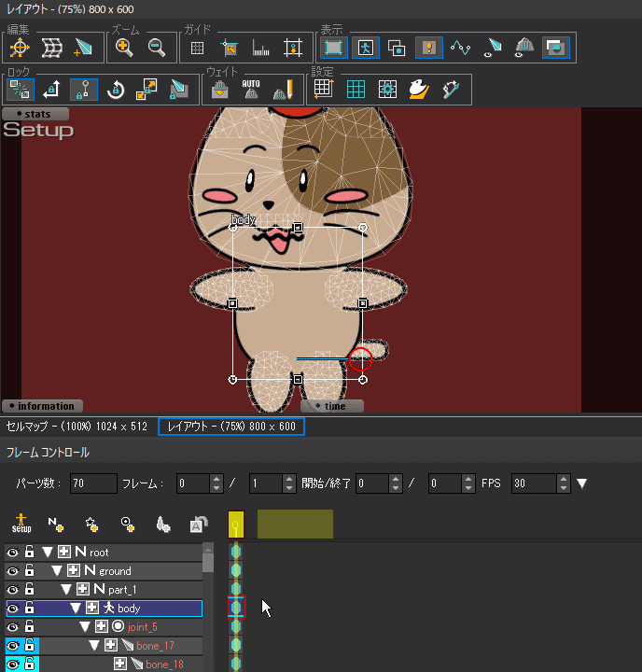Viewport: 642px width, 672px height.
Task: Click the A lock icon above part list
Action: (x=199, y=524)
